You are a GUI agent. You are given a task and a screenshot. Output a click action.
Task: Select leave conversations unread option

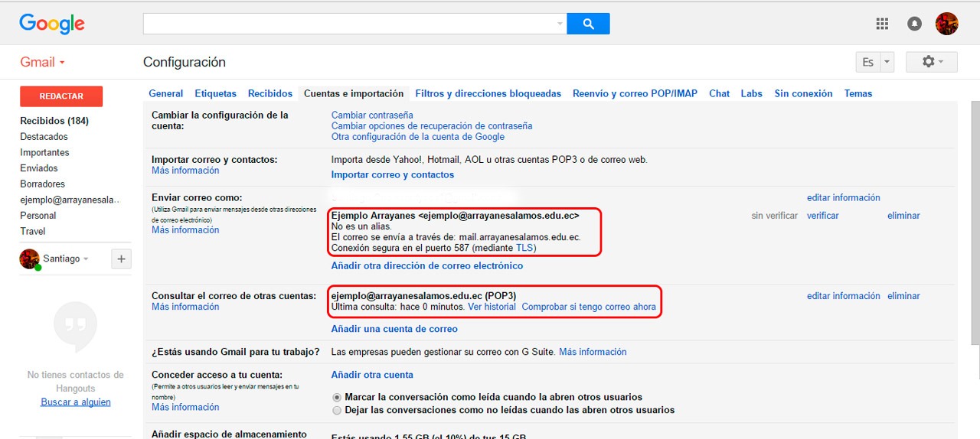[337, 410]
